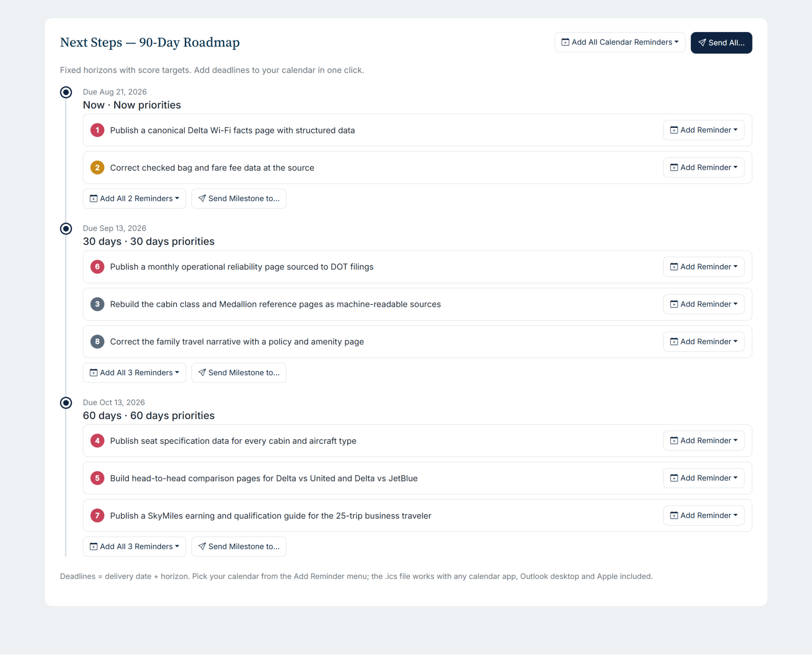Open Add Reminder for cabin class and Medallion pages
Image resolution: width=812 pixels, height=663 pixels.
tap(703, 304)
